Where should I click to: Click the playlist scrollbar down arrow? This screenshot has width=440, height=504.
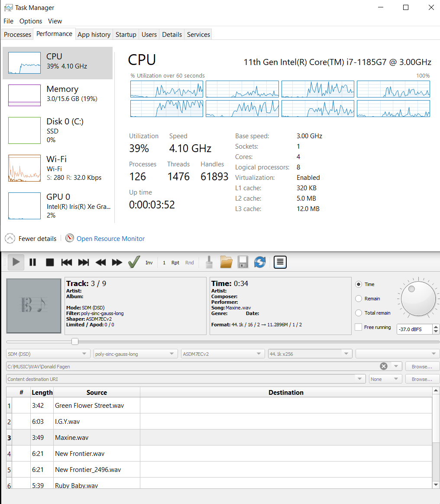(436, 484)
